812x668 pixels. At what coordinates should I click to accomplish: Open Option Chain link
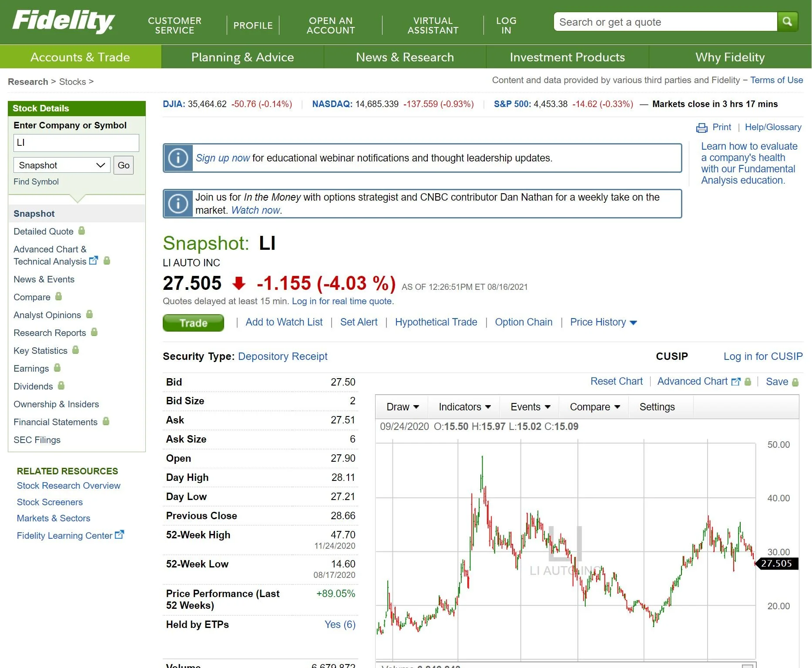[x=523, y=322]
